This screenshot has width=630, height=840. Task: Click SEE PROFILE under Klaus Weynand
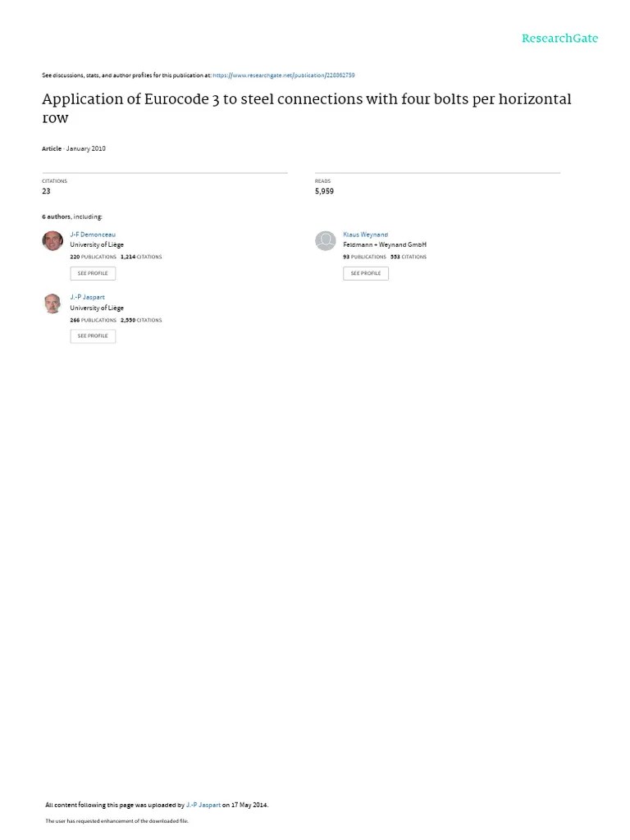point(366,273)
